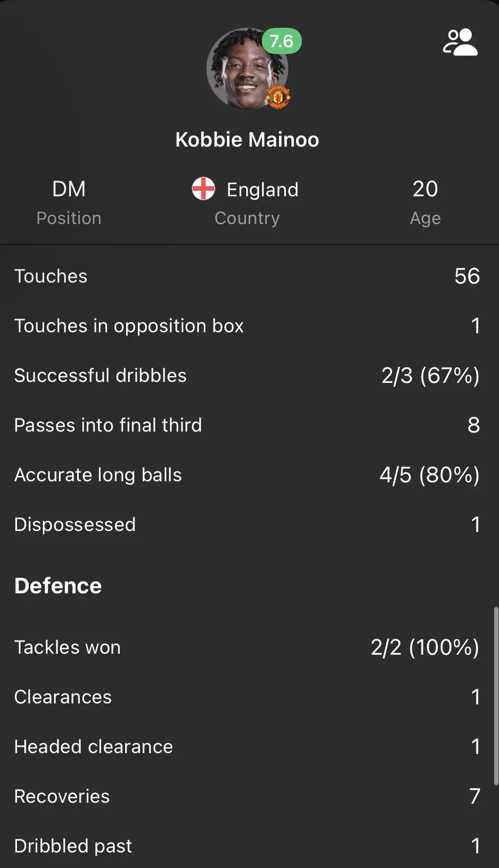The image size is (499, 868).
Task: Select the Accurate long balls row
Action: (x=249, y=475)
